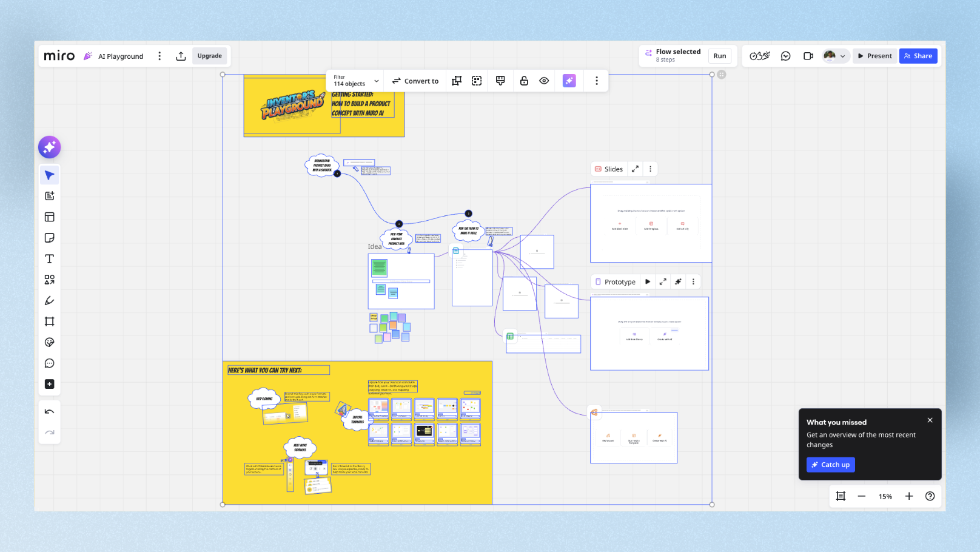This screenshot has height=552, width=980.
Task: Click the fit-to-screen icon near zoom controls
Action: (841, 496)
